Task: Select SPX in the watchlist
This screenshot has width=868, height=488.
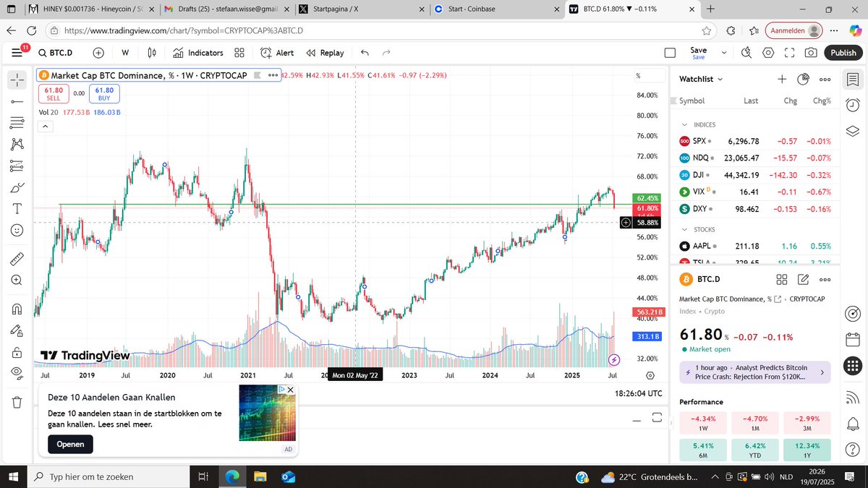Action: click(756, 141)
